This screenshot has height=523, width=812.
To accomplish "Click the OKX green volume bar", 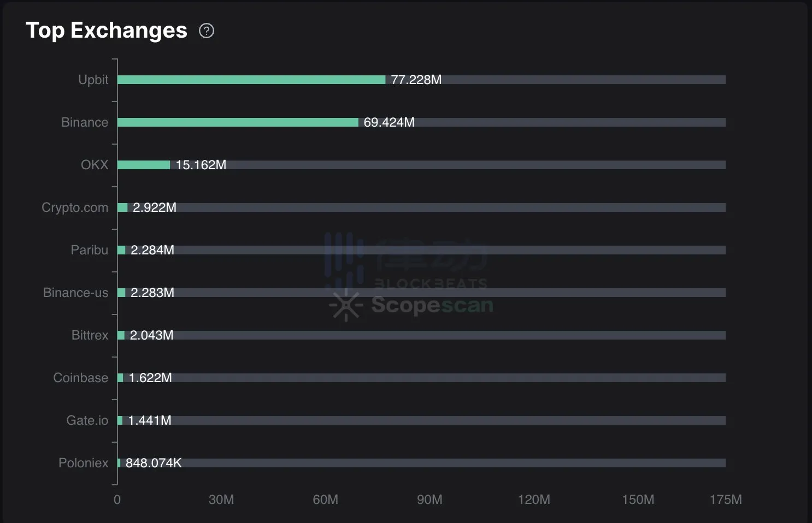I will tap(144, 165).
